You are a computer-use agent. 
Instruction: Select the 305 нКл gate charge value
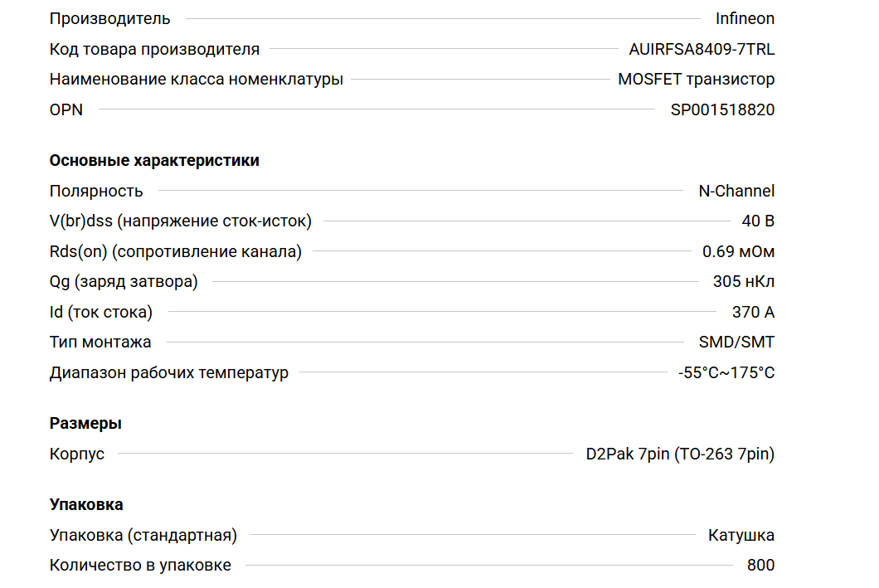744,282
